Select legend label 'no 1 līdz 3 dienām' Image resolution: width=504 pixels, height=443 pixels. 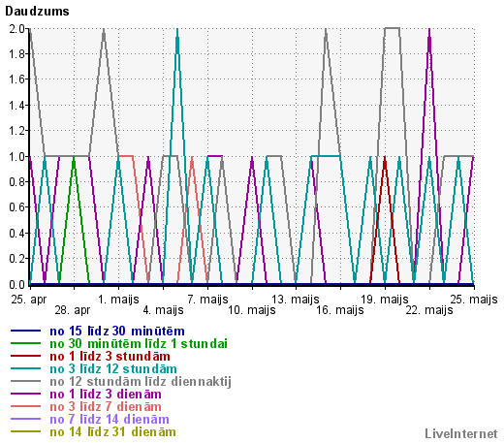tap(106, 394)
